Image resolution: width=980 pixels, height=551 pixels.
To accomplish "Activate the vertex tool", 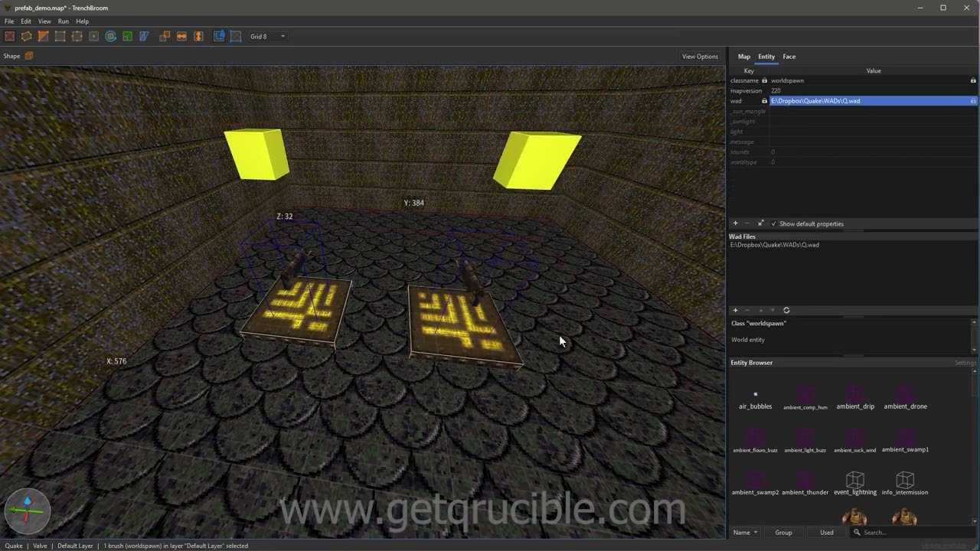I will [60, 36].
